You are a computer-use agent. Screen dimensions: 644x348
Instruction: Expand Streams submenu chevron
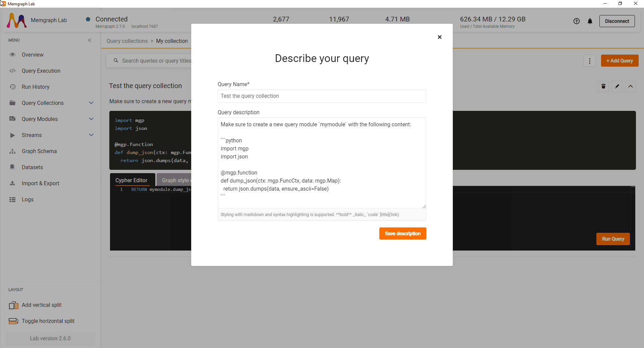pyautogui.click(x=91, y=135)
